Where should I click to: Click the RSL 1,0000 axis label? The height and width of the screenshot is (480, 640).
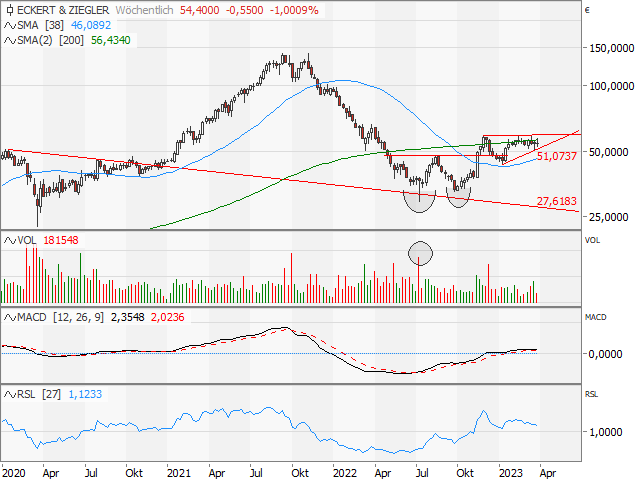click(605, 432)
